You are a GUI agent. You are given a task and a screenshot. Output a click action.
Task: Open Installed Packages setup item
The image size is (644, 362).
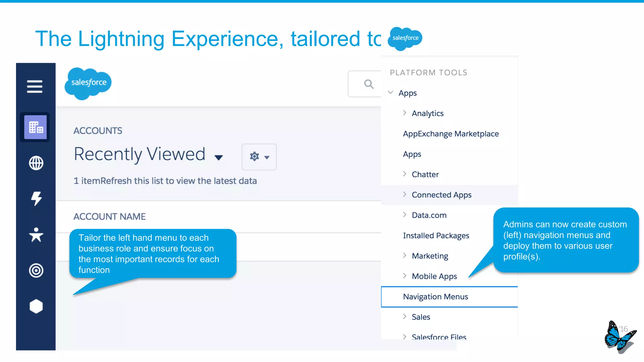pos(436,236)
